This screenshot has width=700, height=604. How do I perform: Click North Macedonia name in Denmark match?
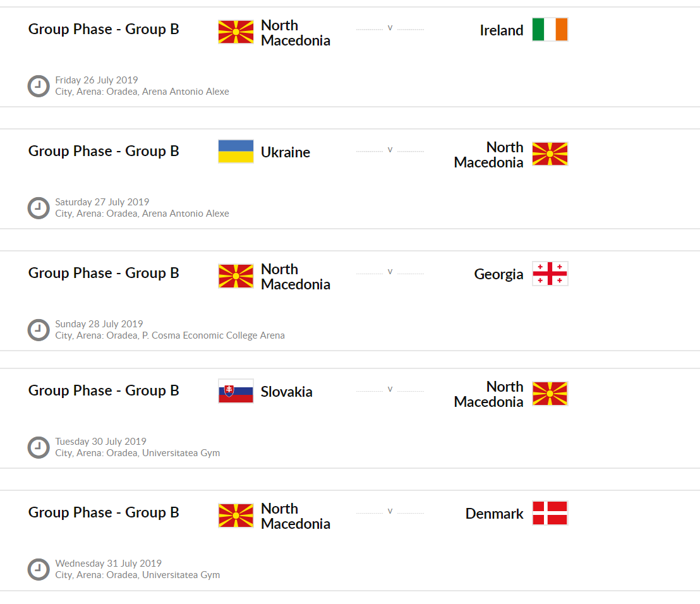pyautogui.click(x=295, y=516)
